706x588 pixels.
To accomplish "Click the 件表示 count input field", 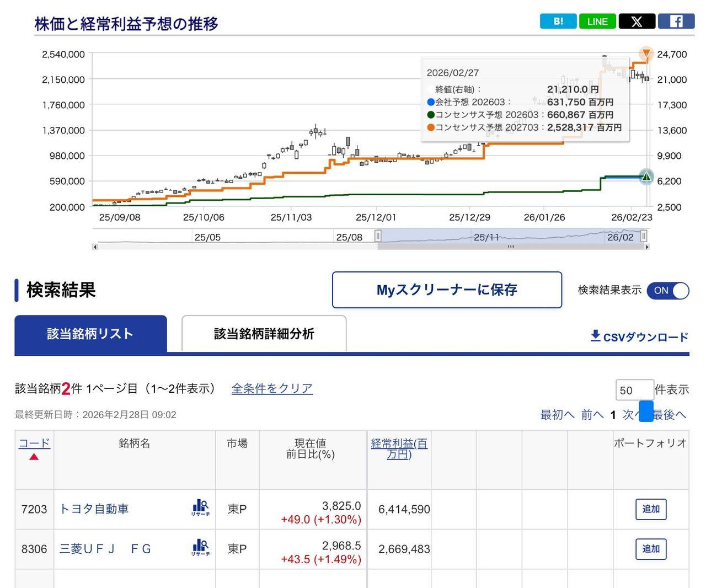I will (634, 390).
